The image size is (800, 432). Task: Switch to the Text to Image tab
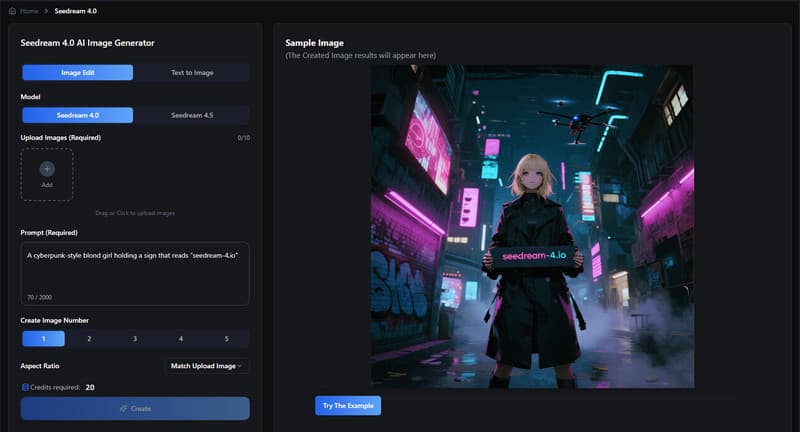(192, 72)
